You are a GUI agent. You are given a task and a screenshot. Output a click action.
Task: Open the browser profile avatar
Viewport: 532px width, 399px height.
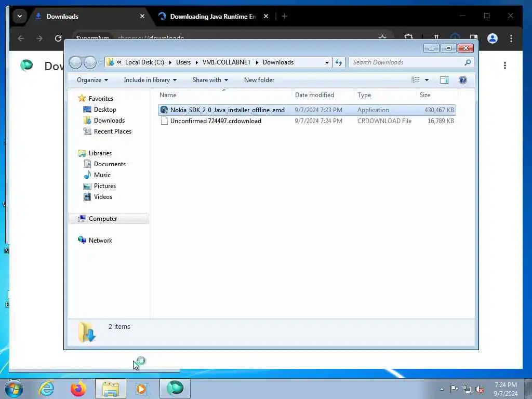tap(493, 38)
